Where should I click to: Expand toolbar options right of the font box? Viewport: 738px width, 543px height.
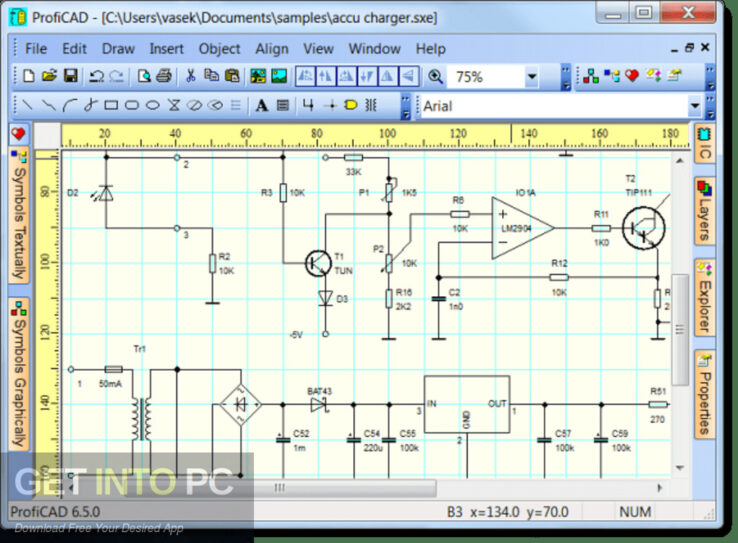pos(711,107)
